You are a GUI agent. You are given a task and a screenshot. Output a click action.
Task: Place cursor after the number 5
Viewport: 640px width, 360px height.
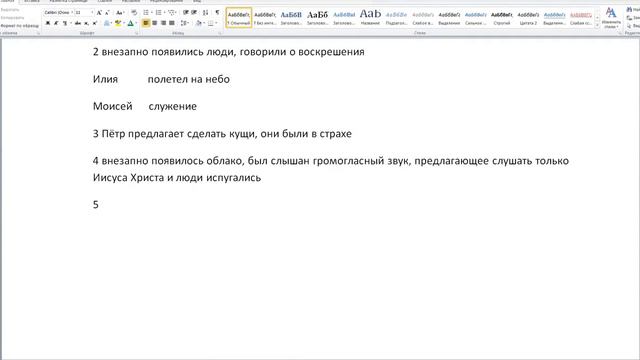(x=99, y=204)
